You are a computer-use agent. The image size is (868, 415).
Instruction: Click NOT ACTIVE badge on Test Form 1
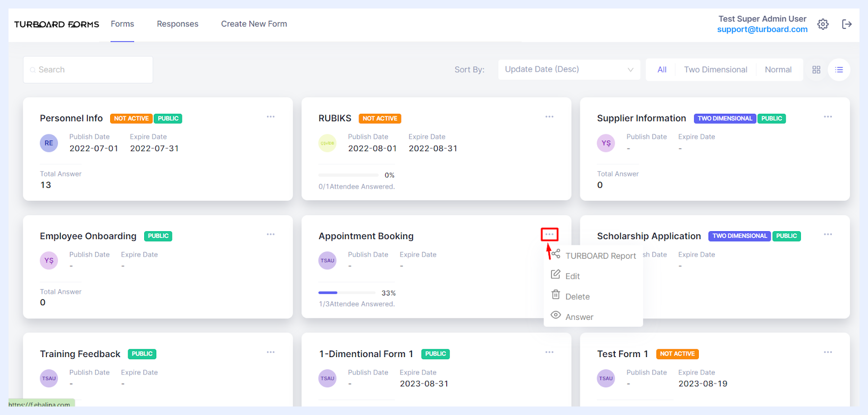677,354
